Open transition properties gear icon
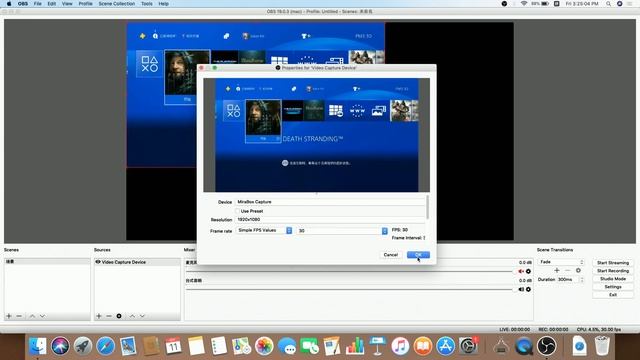This screenshot has height=360, width=640. (578, 270)
